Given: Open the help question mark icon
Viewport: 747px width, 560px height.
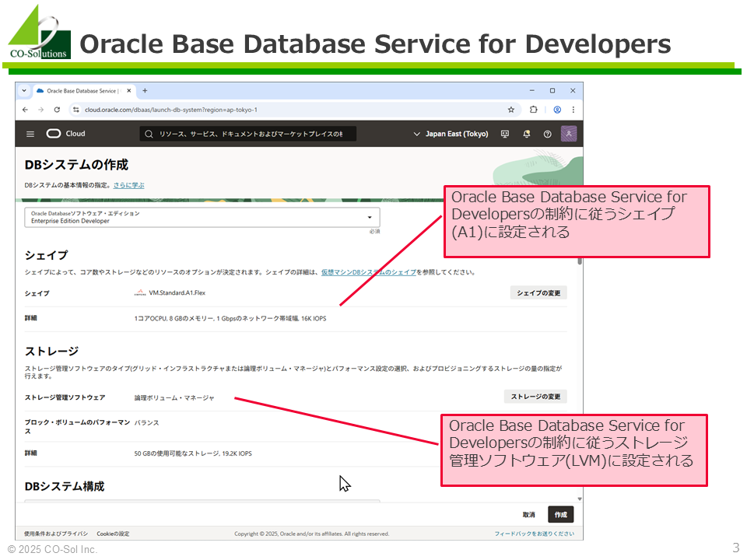Looking at the screenshot, I should click(547, 135).
